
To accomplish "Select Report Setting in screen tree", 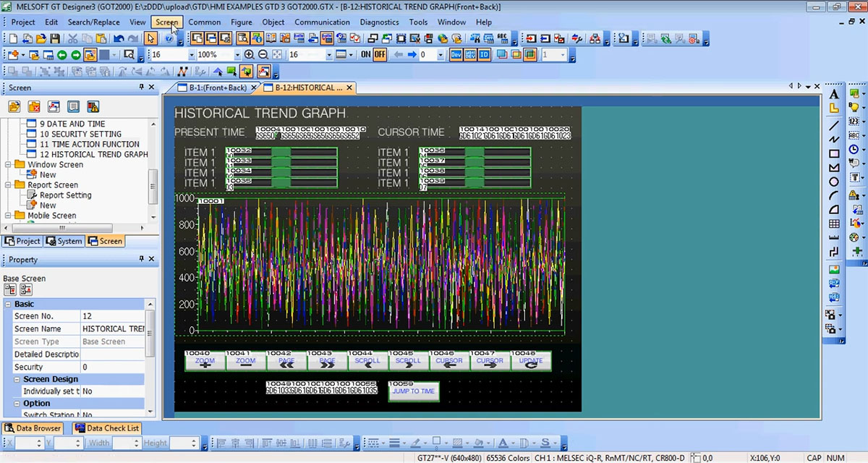I will [x=65, y=195].
